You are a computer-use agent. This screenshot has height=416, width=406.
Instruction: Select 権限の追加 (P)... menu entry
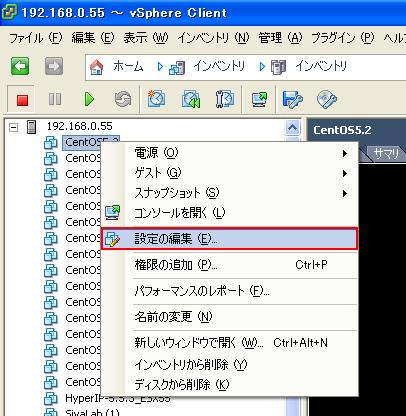(229, 265)
